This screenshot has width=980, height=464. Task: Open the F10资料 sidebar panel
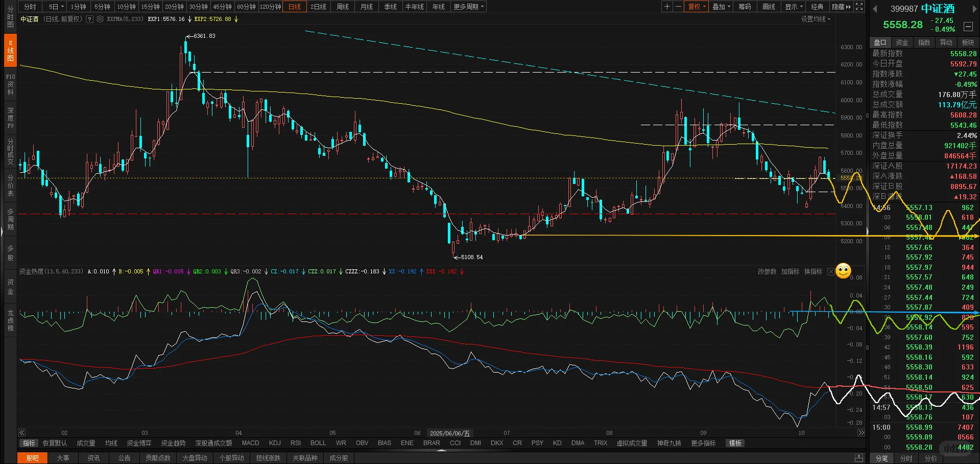click(x=10, y=84)
